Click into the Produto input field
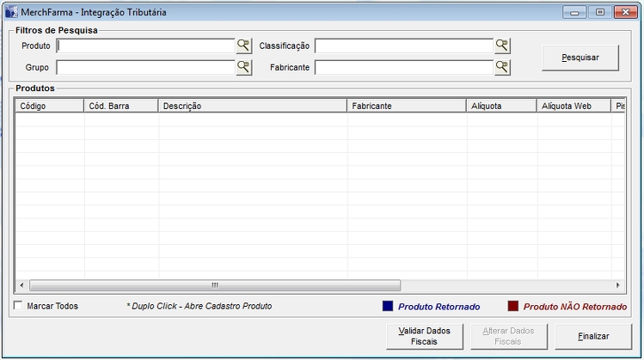This screenshot has height=360, width=644. 145,46
